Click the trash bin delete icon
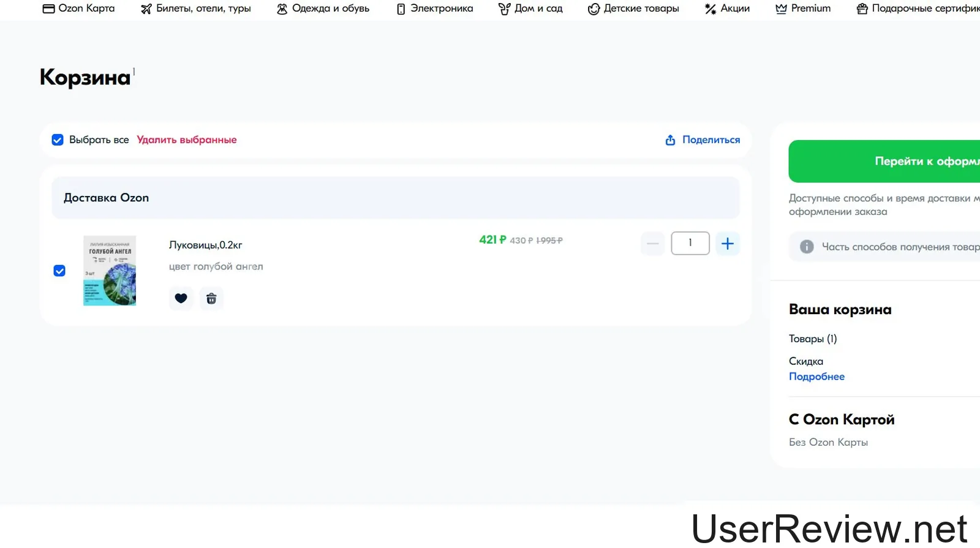This screenshot has height=548, width=980. point(211,298)
